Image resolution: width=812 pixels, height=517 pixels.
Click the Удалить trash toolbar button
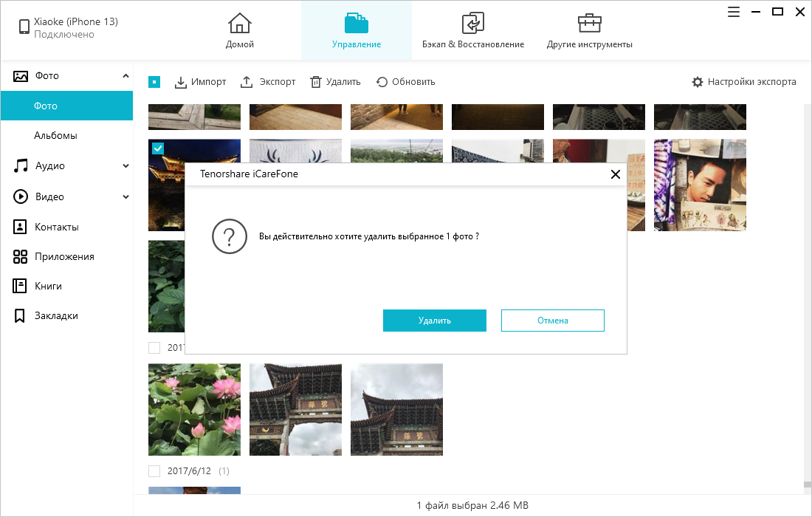pyautogui.click(x=335, y=82)
